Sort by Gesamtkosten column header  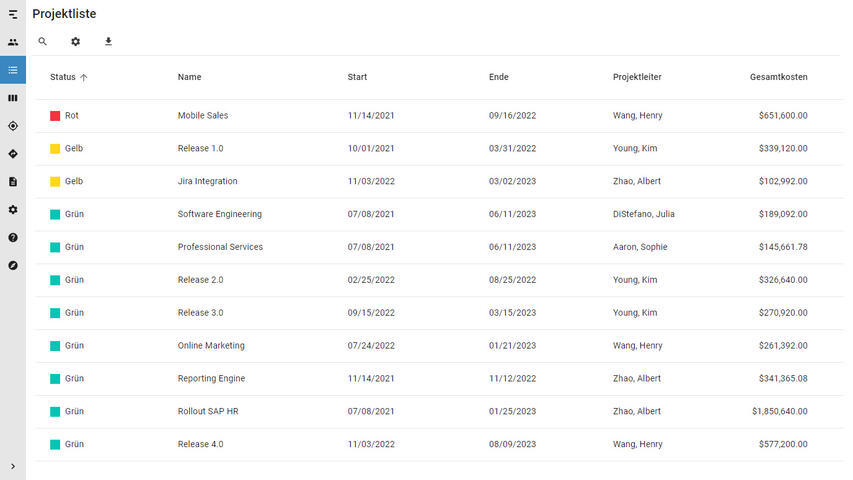[778, 77]
